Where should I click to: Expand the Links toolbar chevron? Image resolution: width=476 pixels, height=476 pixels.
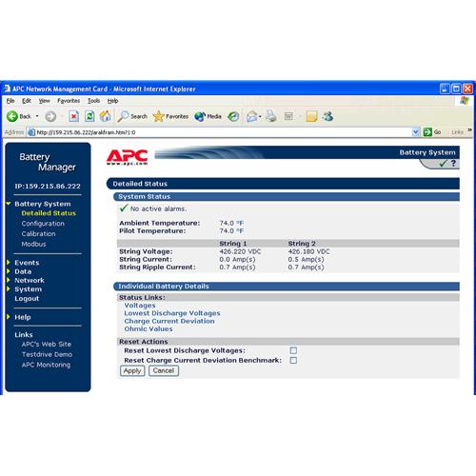click(469, 130)
